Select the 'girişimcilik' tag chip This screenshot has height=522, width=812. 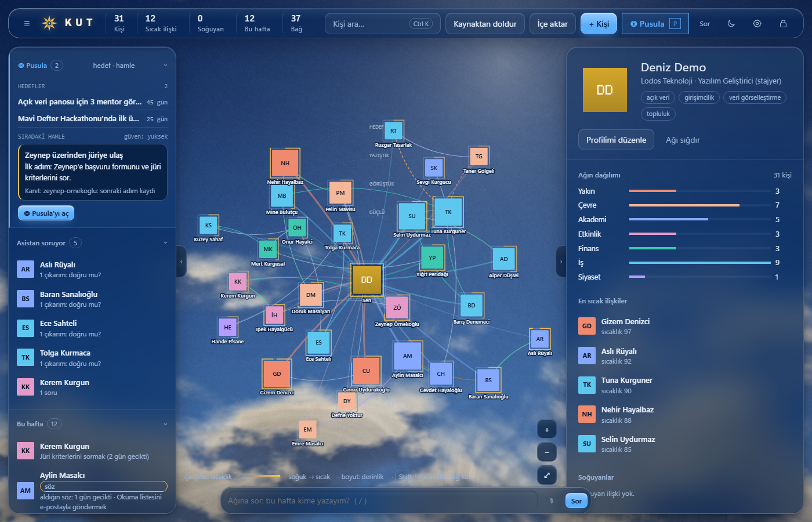click(699, 97)
